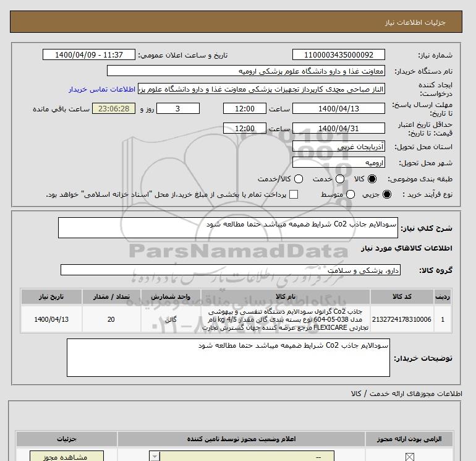The height and width of the screenshot is (461, 476).
Task: Click the buyer notes text area
Action: [228, 358]
